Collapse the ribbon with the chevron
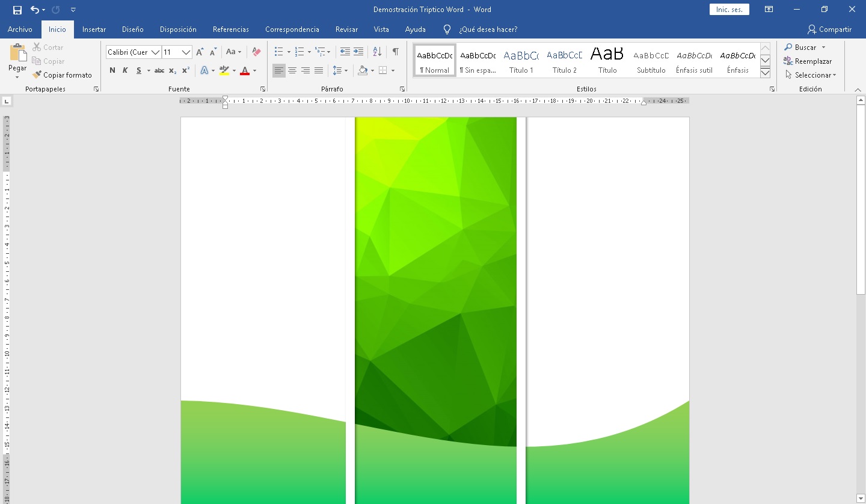This screenshot has width=866, height=504. 858,89
